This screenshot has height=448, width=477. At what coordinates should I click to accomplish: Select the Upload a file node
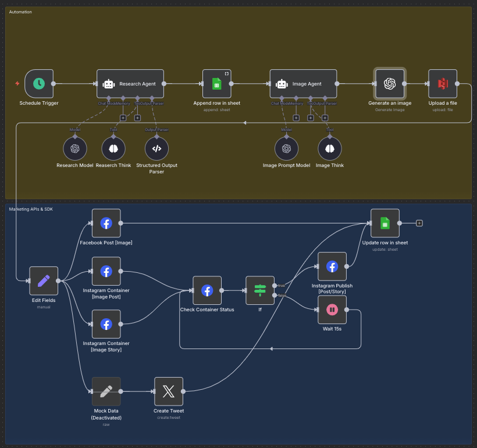(x=443, y=83)
